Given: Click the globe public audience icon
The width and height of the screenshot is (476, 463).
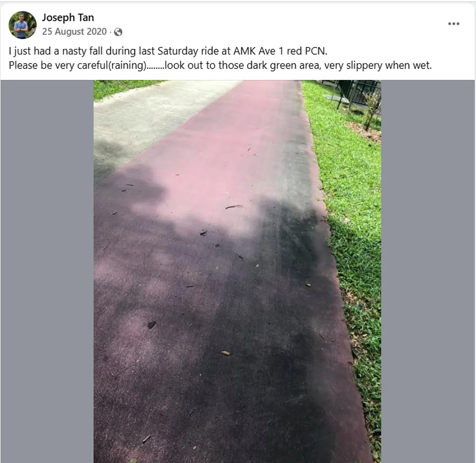Looking at the screenshot, I should [x=118, y=32].
